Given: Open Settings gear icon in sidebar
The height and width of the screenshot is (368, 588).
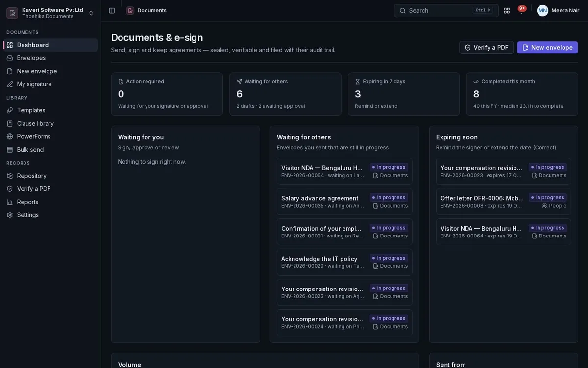Looking at the screenshot, I should [x=10, y=215].
